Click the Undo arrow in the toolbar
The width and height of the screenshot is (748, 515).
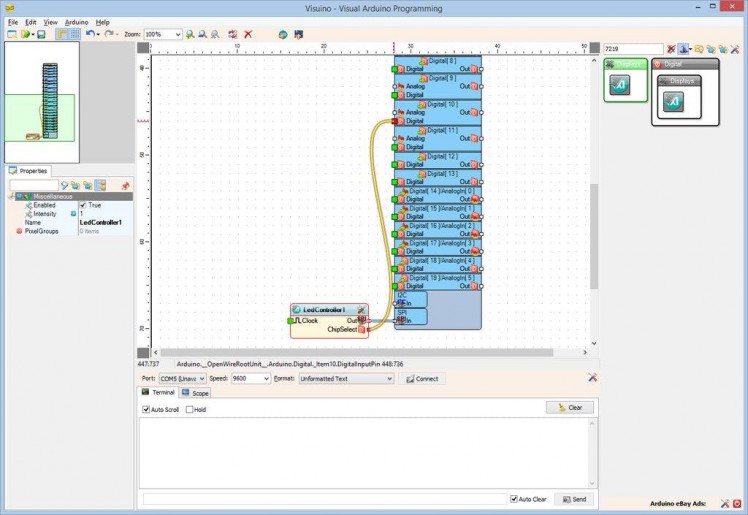[90, 34]
